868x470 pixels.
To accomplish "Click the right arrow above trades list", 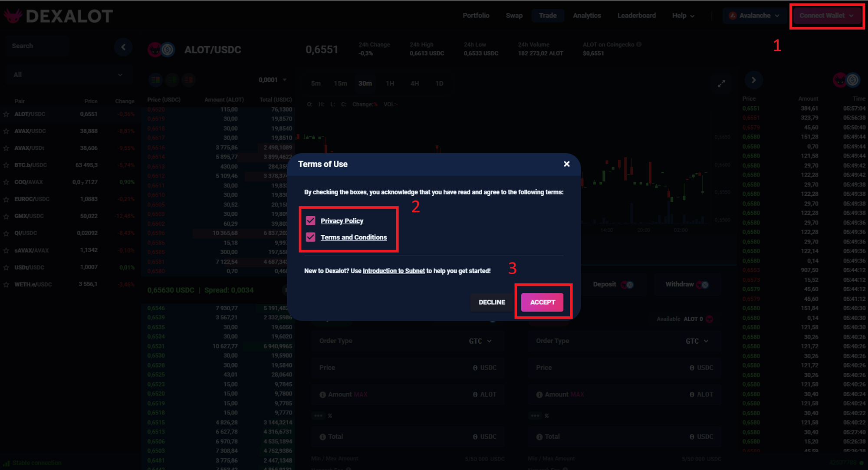I will (753, 80).
